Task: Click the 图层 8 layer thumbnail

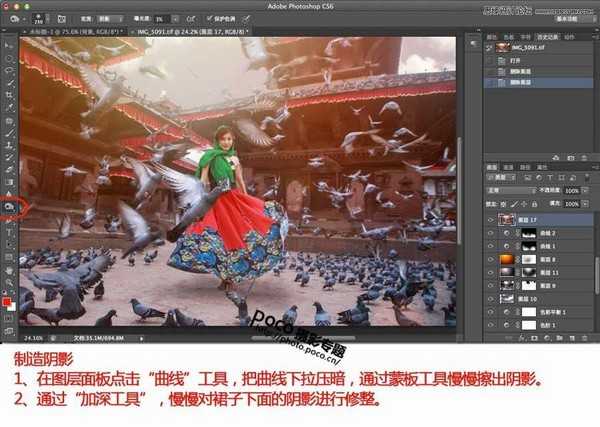Action: [503, 258]
